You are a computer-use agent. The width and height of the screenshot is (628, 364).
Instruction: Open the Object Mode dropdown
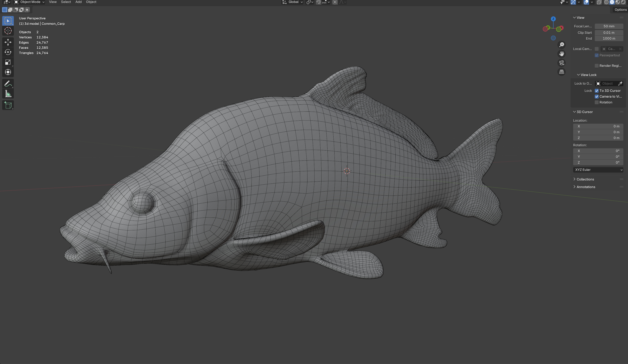point(29,2)
